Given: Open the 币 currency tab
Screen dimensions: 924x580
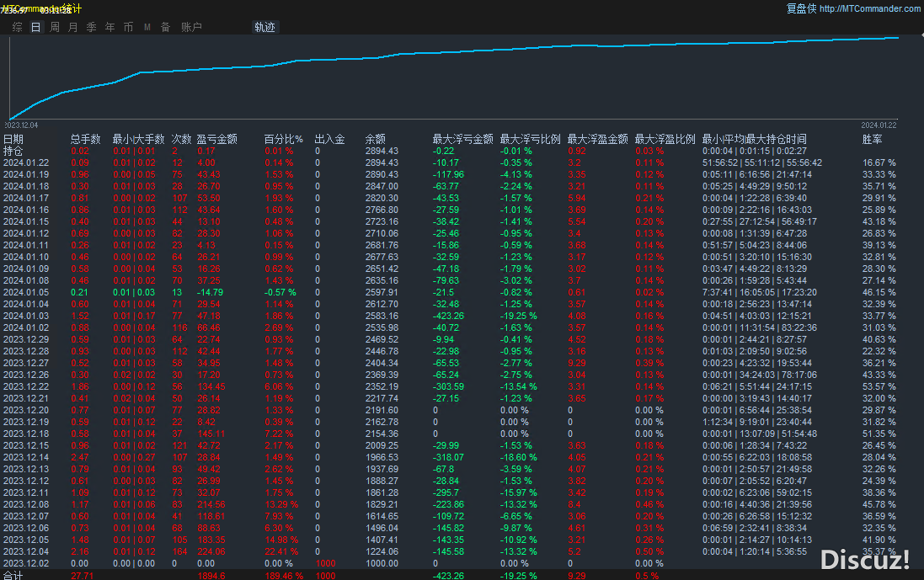Looking at the screenshot, I should [128, 27].
